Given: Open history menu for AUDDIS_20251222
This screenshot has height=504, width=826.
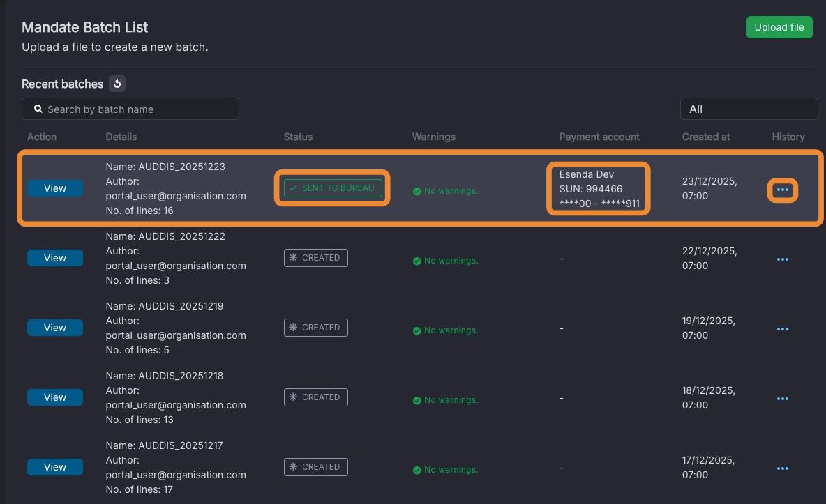Looking at the screenshot, I should (x=782, y=259).
